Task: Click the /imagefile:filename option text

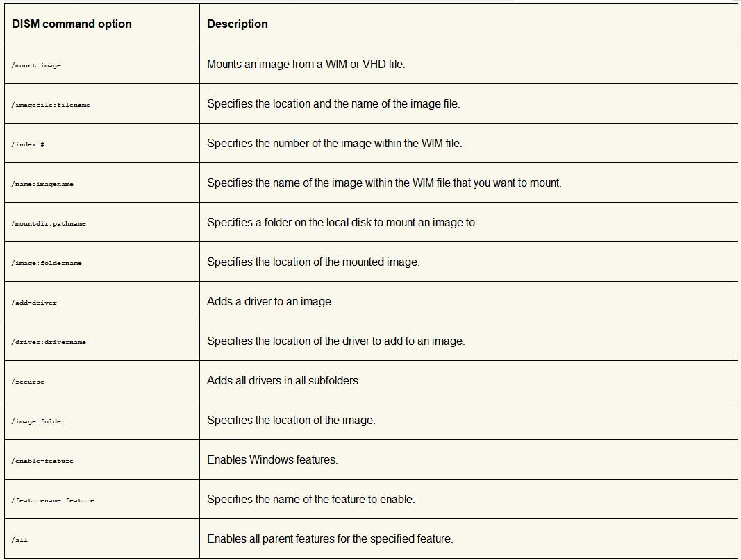Action: 51,105
